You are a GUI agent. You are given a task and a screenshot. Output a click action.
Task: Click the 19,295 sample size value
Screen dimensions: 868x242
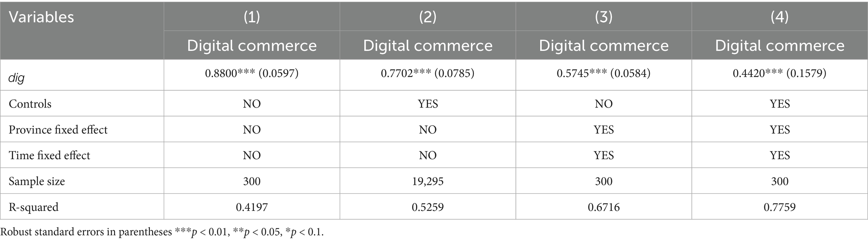coord(427,181)
